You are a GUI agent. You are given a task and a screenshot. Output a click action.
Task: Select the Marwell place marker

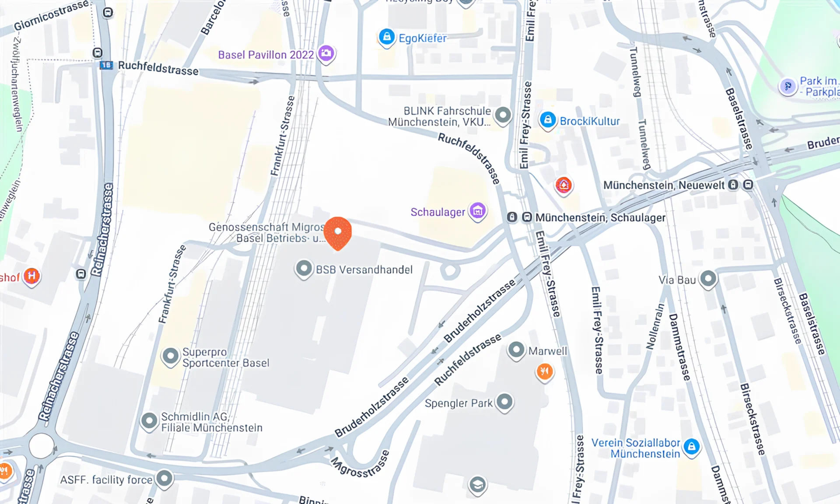(x=516, y=350)
